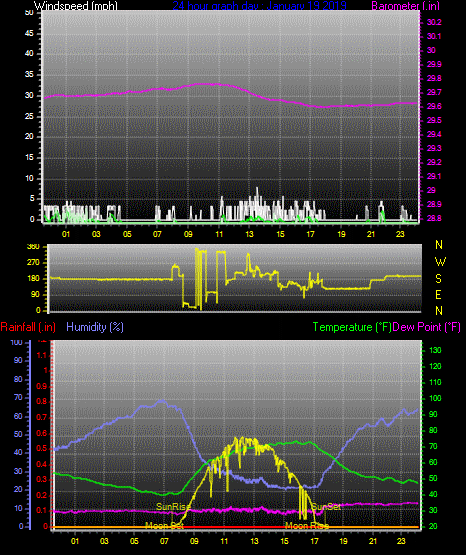Viewport: 466px width, 555px height.
Task: Click hour '11' under the temperature graph
Action: click(x=224, y=541)
